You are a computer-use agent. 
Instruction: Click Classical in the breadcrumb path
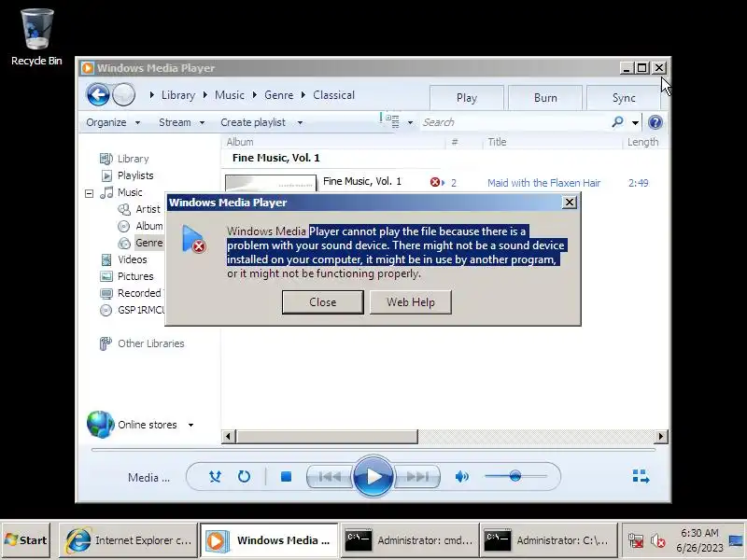tap(333, 95)
